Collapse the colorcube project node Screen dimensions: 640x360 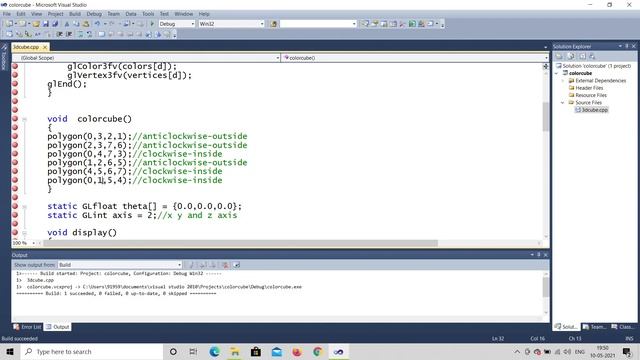click(x=557, y=73)
